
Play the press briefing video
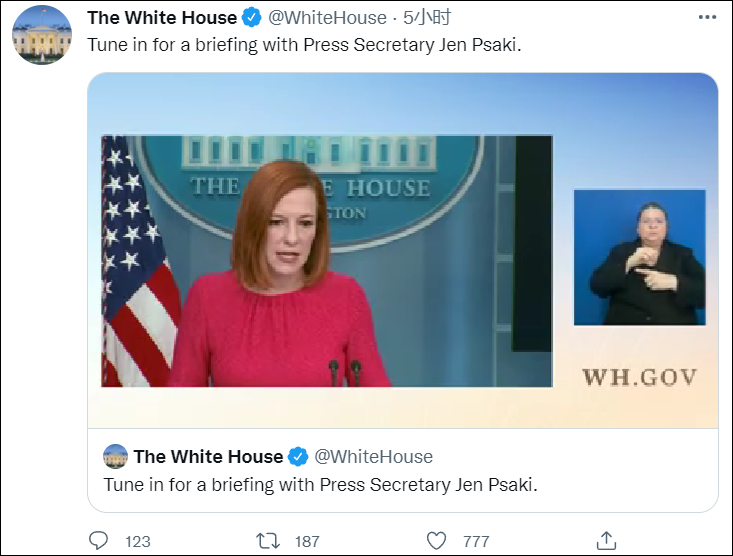[x=327, y=261]
